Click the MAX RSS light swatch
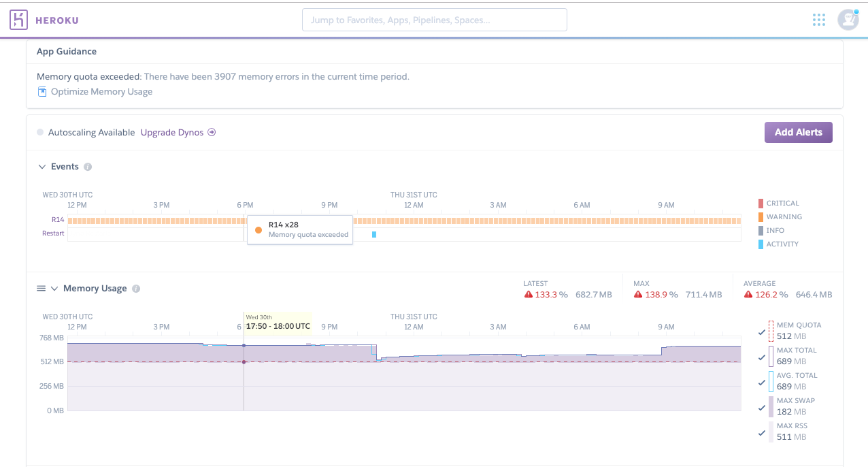 click(x=771, y=432)
